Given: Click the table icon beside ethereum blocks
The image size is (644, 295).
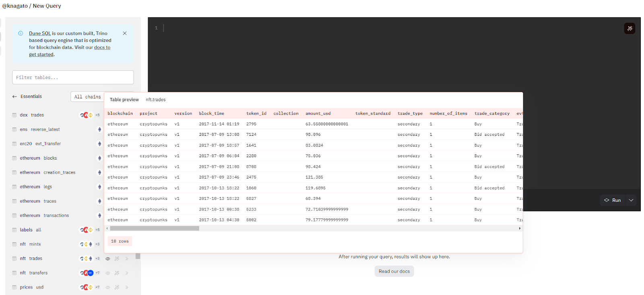Looking at the screenshot, I should (14, 158).
